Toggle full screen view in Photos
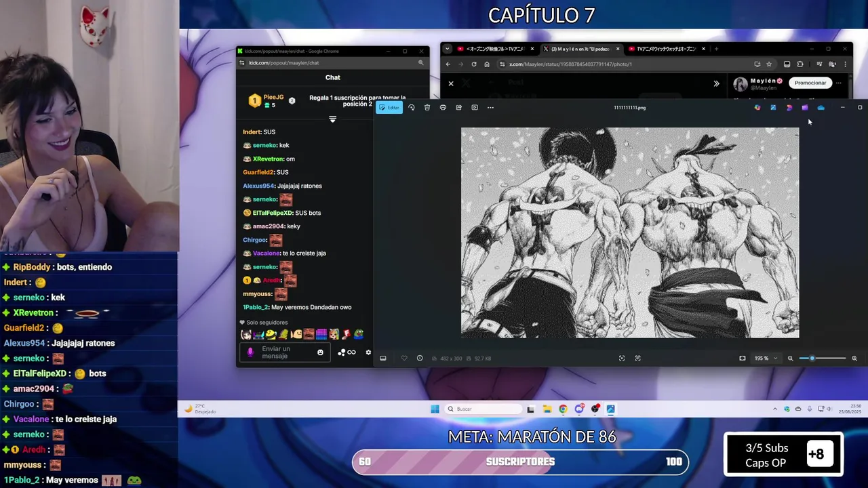The image size is (868, 488). [x=742, y=358]
